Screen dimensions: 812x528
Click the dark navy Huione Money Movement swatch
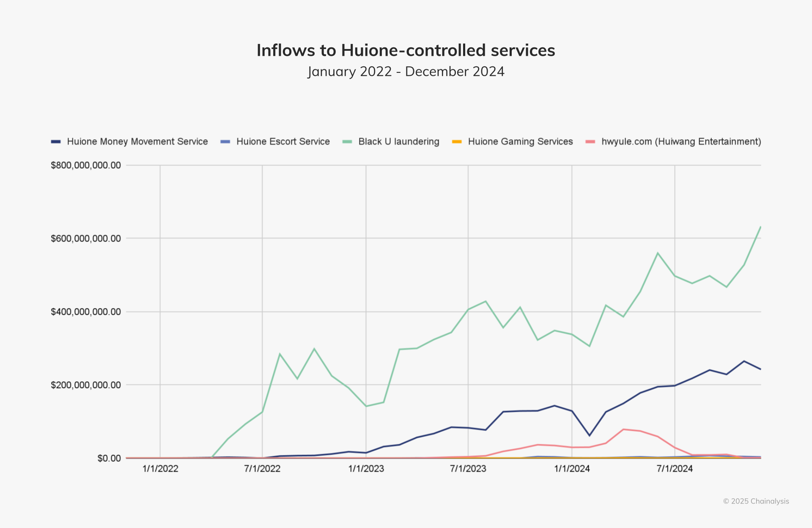(x=56, y=142)
